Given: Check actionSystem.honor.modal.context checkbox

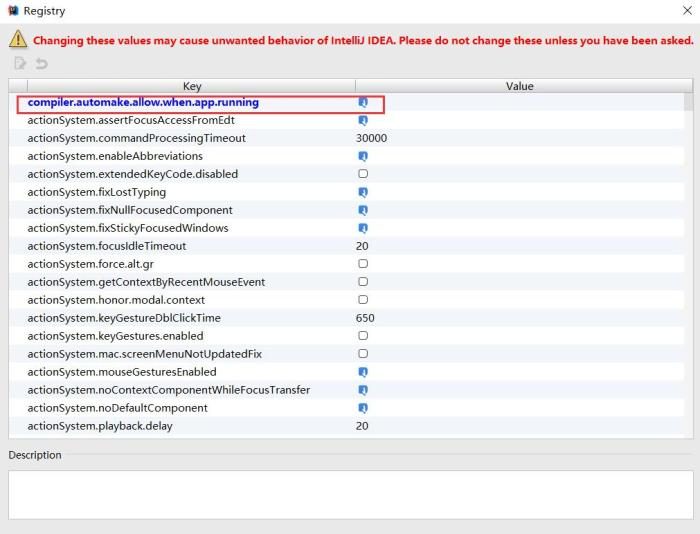Looking at the screenshot, I should click(363, 300).
